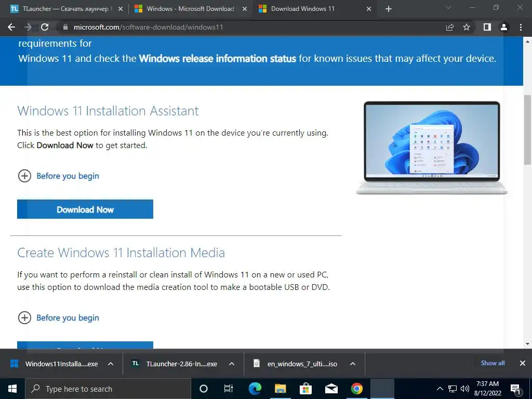Reload the current page
The height and width of the screenshot is (399, 532).
pyautogui.click(x=45, y=27)
